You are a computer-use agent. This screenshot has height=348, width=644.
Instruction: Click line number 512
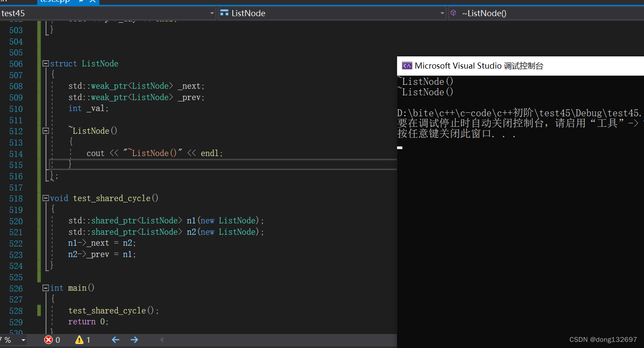click(16, 131)
